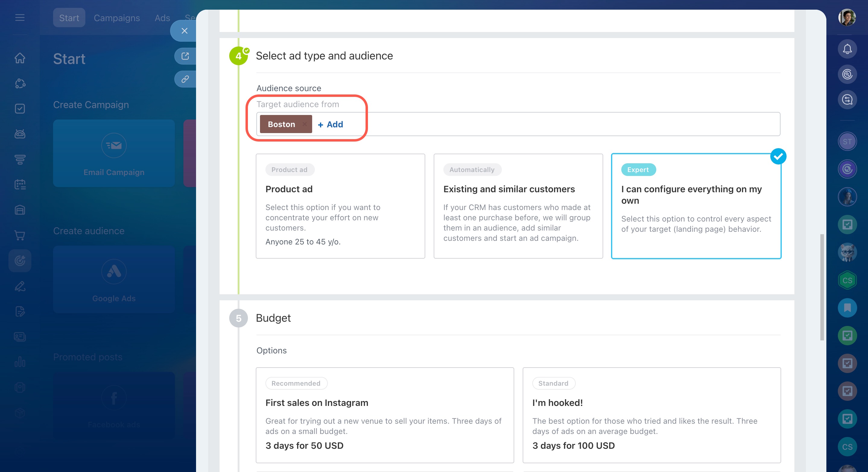This screenshot has width=868, height=472.
Task: Click the calendar icon in sidebar
Action: tap(20, 184)
